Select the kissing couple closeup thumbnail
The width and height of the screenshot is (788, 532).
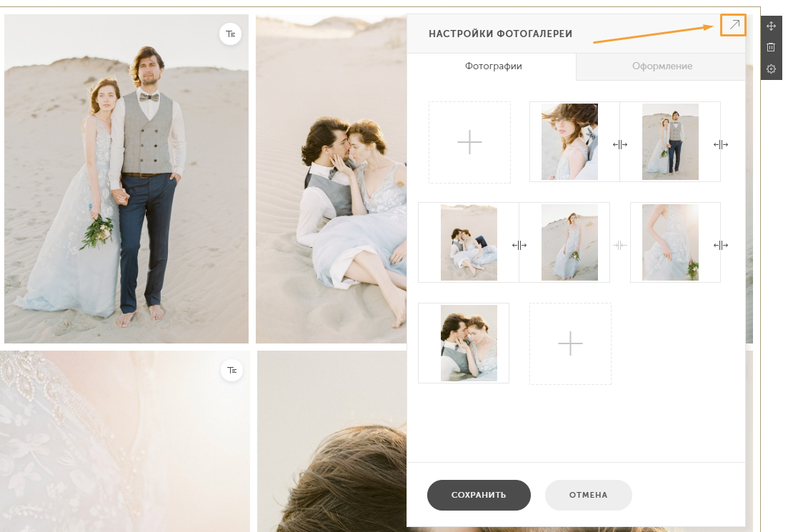pos(469,343)
